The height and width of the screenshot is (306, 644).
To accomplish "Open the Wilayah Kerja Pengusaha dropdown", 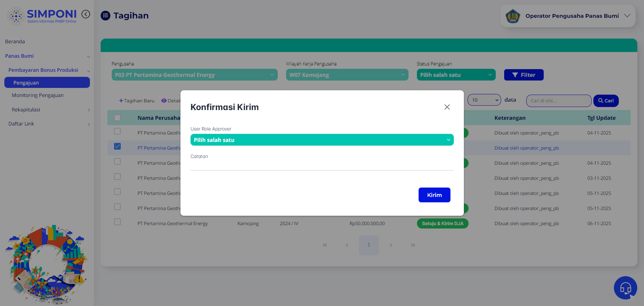I will click(x=347, y=75).
